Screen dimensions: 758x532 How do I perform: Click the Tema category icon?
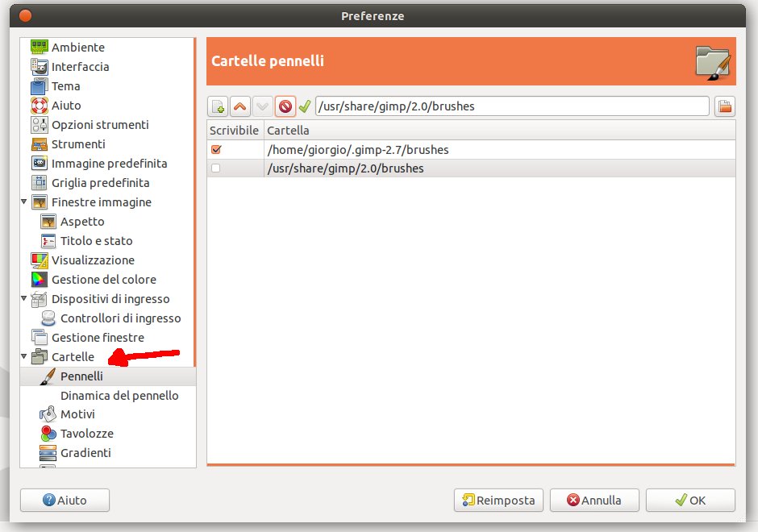40,86
